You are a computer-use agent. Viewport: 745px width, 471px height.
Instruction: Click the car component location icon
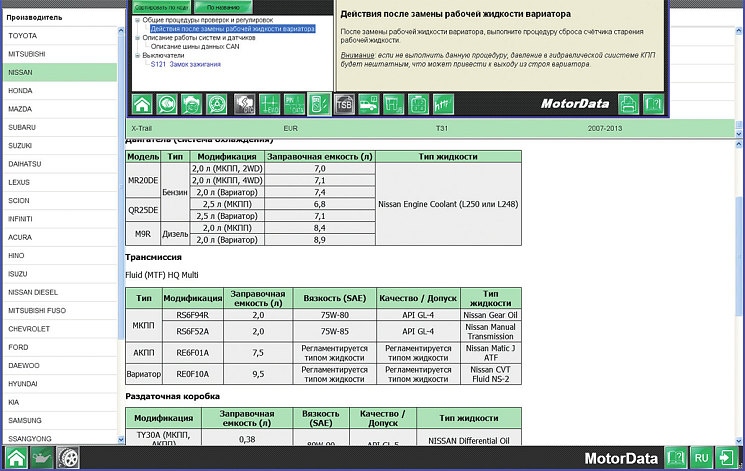click(x=369, y=104)
